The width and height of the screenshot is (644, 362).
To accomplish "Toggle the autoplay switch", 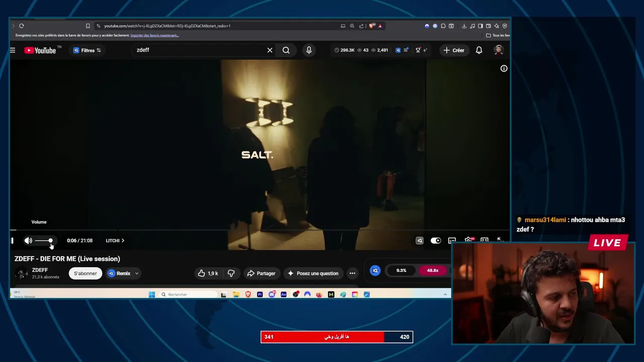I will coord(436,240).
